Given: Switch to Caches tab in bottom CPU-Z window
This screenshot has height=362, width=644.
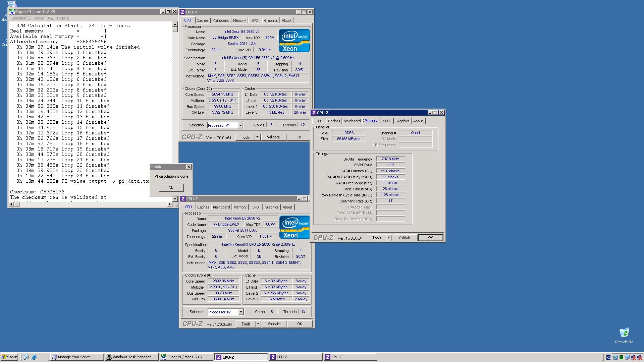Looking at the screenshot, I should [x=203, y=207].
